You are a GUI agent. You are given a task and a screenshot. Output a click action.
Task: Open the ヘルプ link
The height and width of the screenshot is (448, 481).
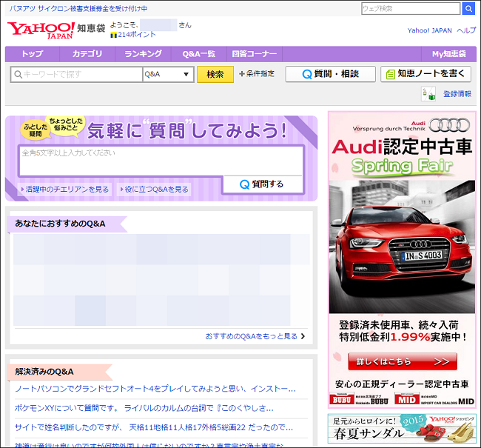pyautogui.click(x=466, y=30)
